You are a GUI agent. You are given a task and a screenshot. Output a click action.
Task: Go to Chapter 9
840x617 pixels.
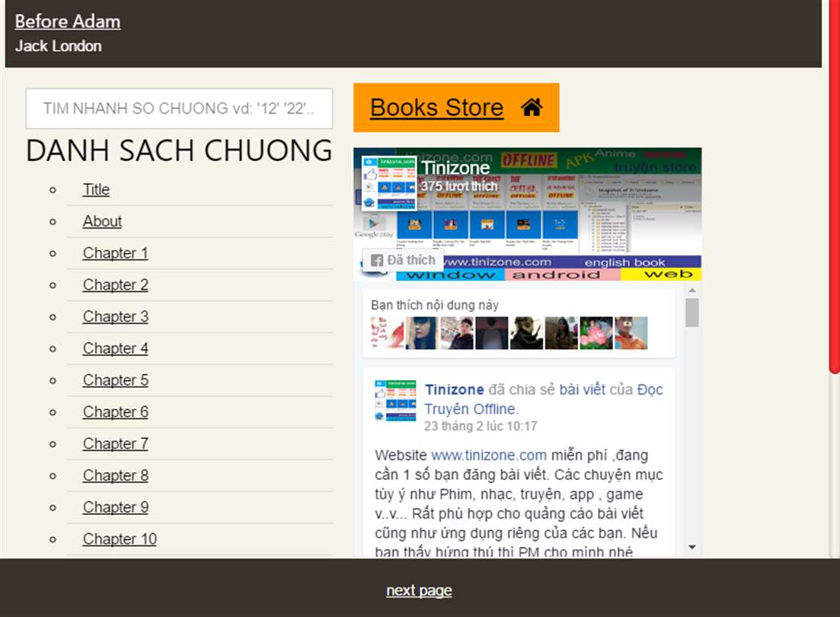(x=115, y=507)
